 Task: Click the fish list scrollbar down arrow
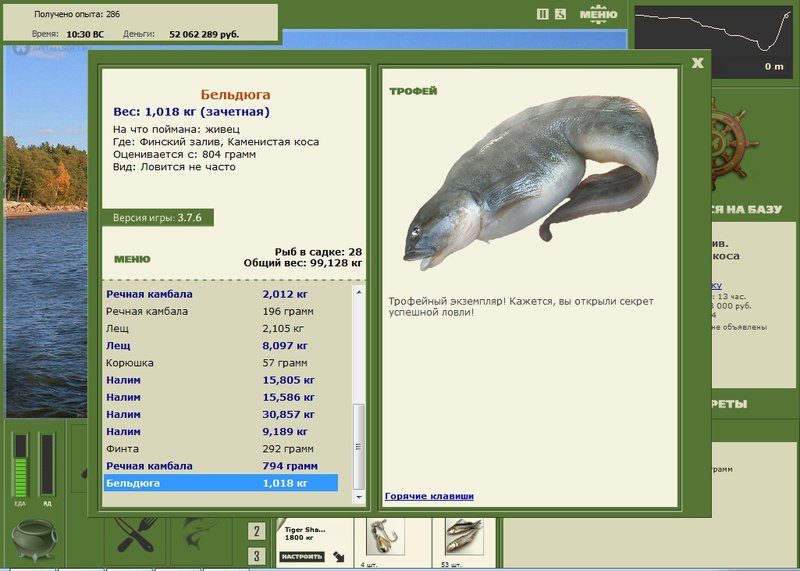(359, 496)
